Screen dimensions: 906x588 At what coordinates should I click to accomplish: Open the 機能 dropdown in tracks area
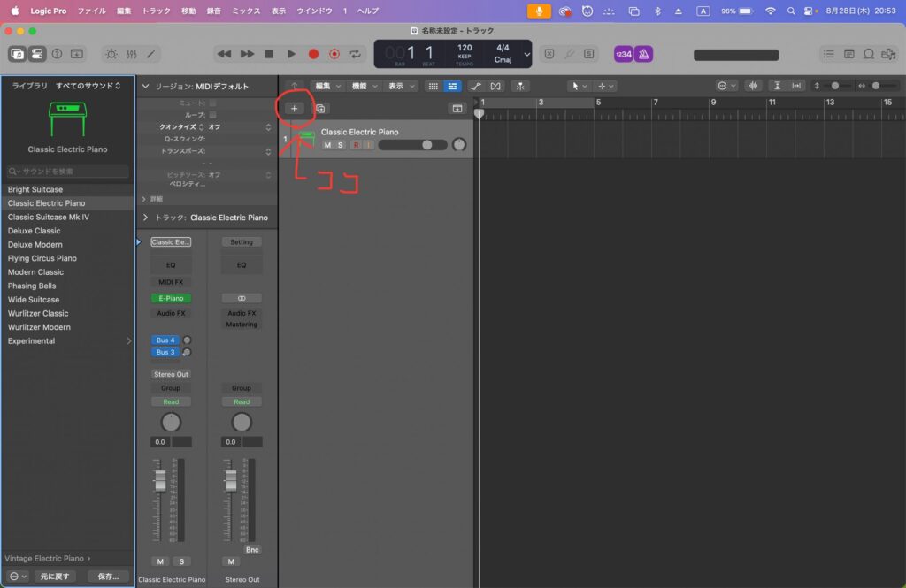coord(364,86)
